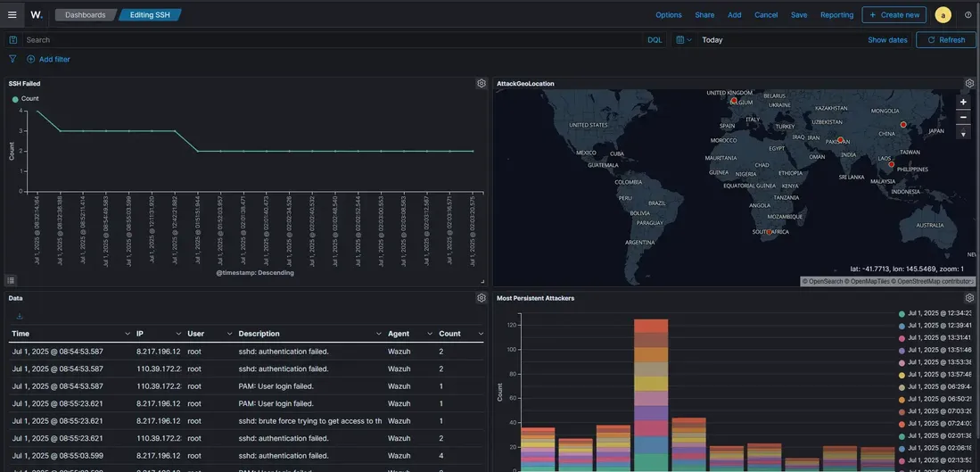The width and height of the screenshot is (980, 472).
Task: Toggle SSH Failed chart legend list icon
Action: pos(11,280)
